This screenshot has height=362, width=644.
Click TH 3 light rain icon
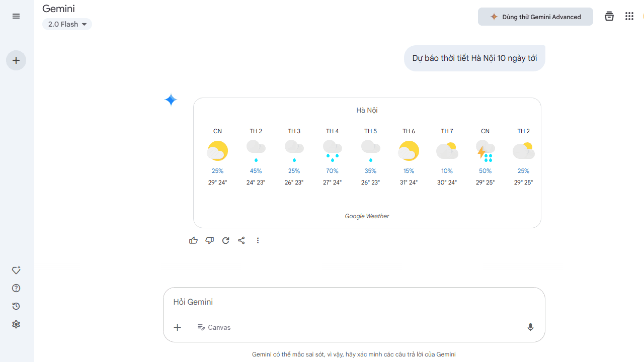pyautogui.click(x=294, y=151)
